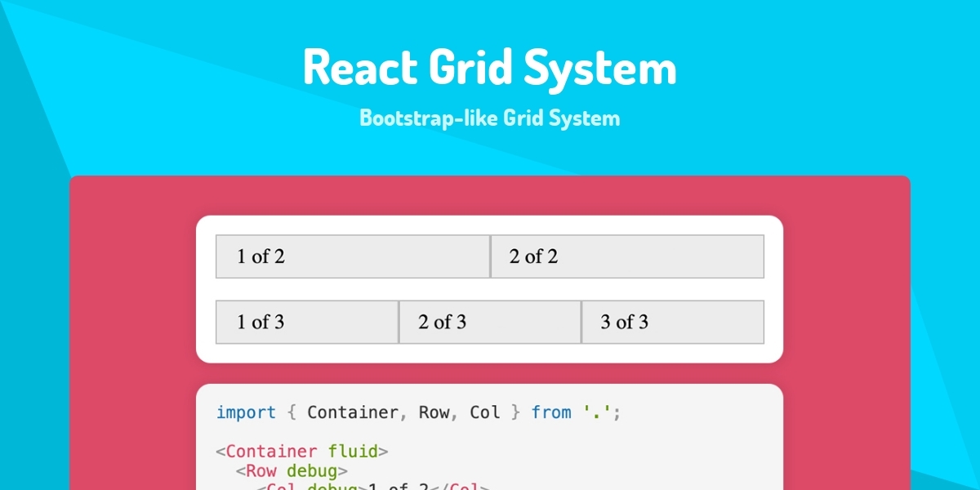The width and height of the screenshot is (980, 490).
Task: Click the opening curly brace in import
Action: (292, 412)
